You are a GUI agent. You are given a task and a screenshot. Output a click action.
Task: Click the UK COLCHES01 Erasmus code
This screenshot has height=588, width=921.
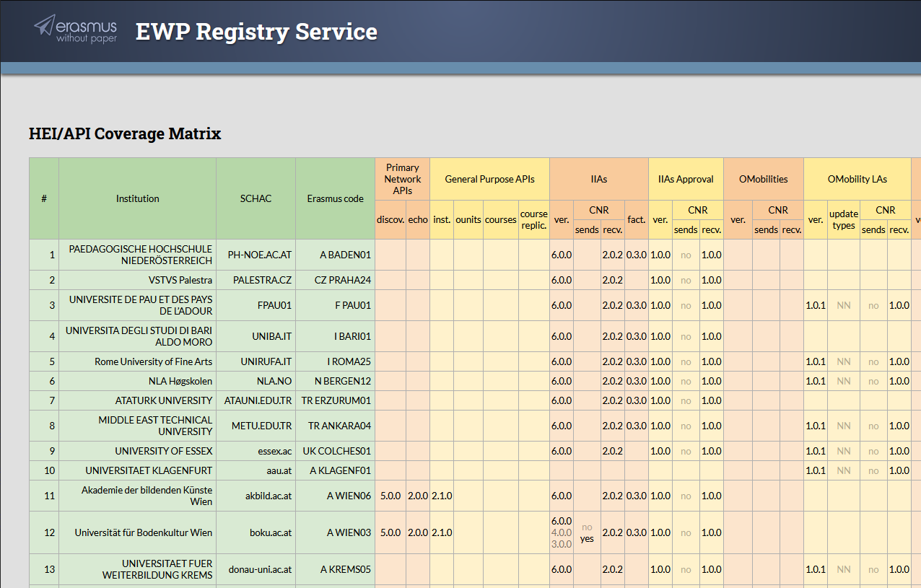pyautogui.click(x=335, y=451)
